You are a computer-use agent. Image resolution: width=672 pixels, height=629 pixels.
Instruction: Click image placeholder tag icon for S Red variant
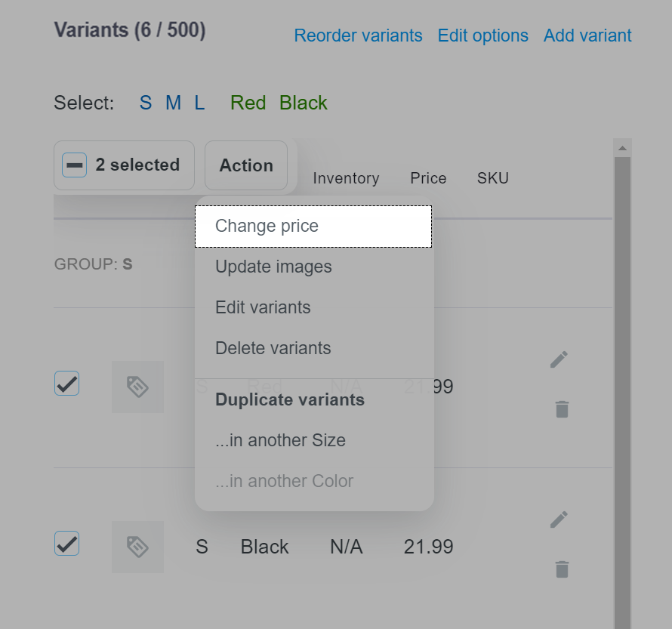pos(137,387)
